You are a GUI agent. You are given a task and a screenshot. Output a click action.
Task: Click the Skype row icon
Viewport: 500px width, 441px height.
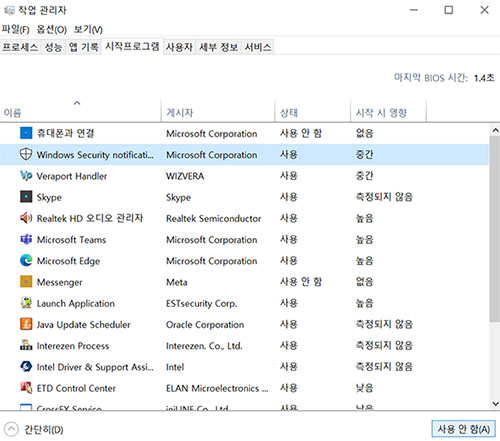coord(26,197)
